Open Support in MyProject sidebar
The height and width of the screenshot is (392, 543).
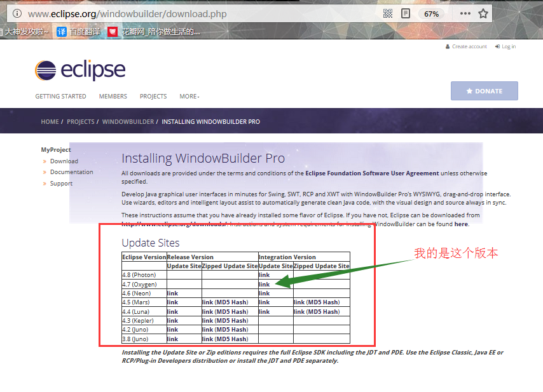click(61, 184)
